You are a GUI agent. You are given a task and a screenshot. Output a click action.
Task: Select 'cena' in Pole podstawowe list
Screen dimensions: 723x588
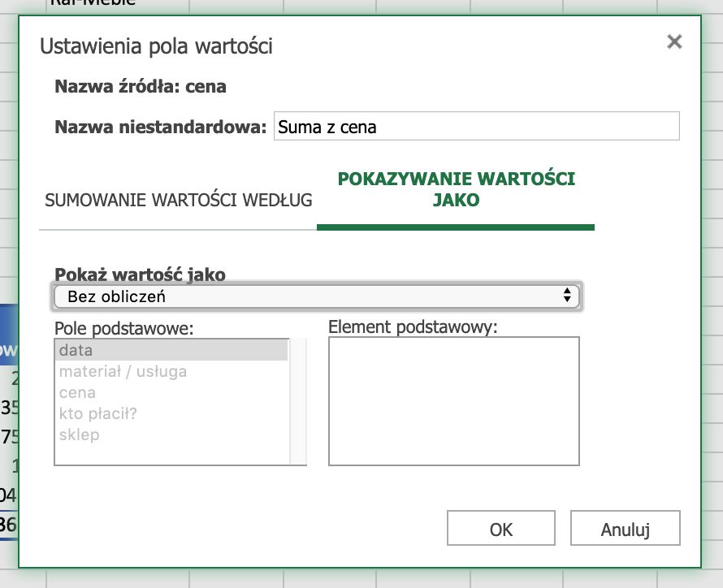click(x=171, y=392)
